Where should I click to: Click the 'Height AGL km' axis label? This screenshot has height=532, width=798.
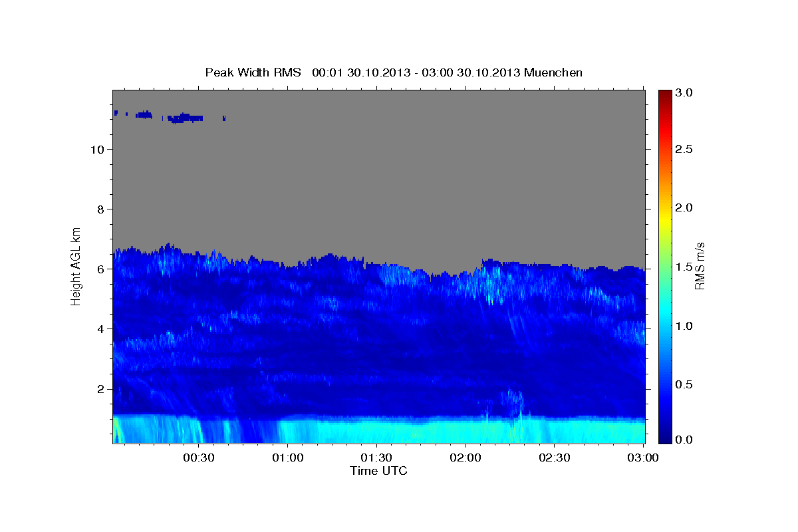point(76,265)
